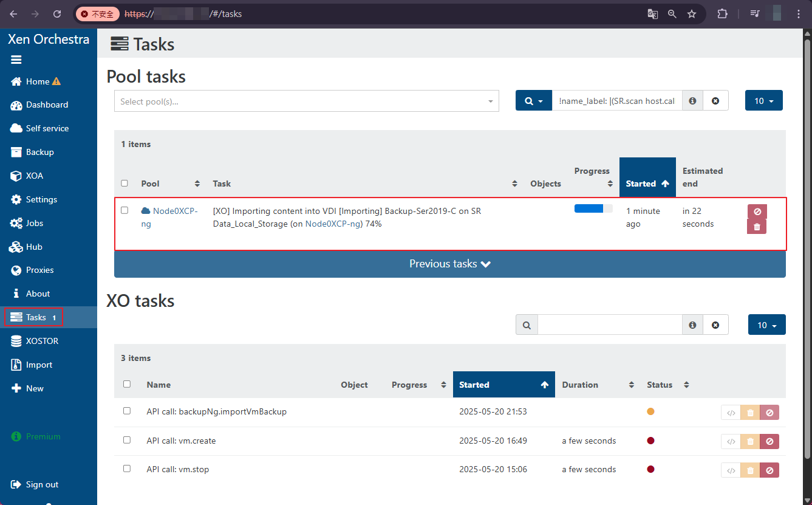Click the XO tasks search field
The width and height of the screenshot is (812, 505).
point(610,325)
